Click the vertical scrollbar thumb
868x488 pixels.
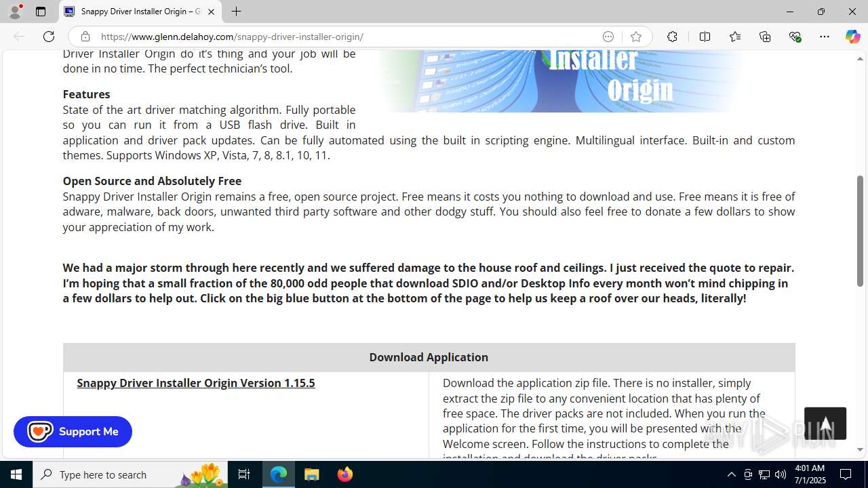[x=860, y=230]
